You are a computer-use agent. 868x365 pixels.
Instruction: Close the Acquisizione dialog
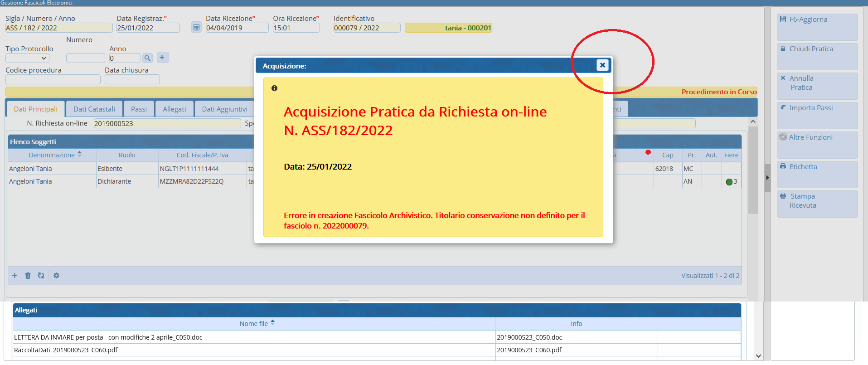[602, 65]
